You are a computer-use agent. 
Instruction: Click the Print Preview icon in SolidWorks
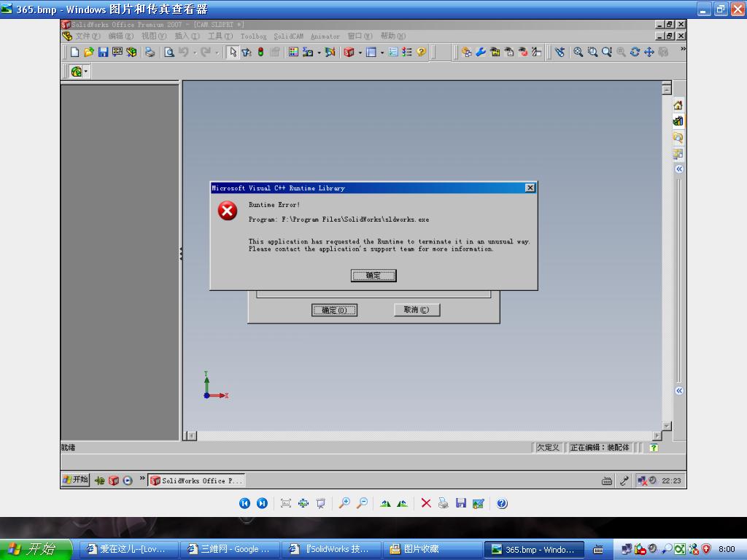(x=169, y=52)
